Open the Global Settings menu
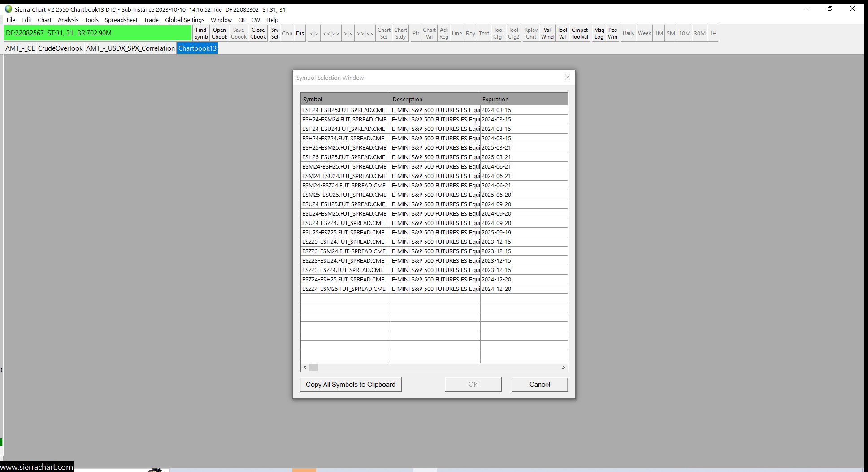This screenshot has height=472, width=868. coord(185,20)
